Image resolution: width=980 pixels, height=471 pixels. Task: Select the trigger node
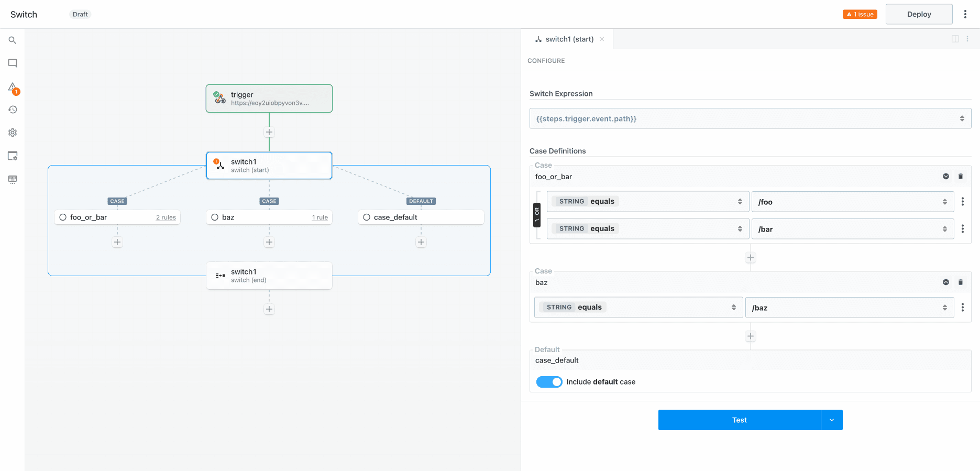click(x=269, y=98)
